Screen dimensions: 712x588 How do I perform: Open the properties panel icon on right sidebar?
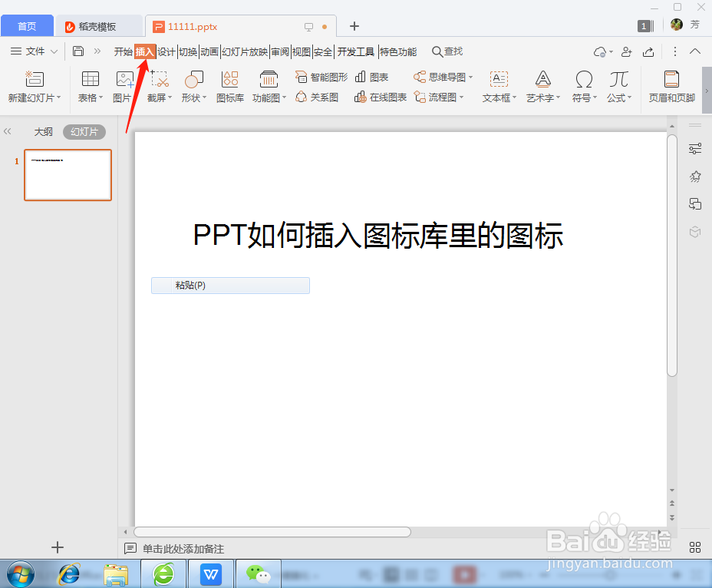695,148
